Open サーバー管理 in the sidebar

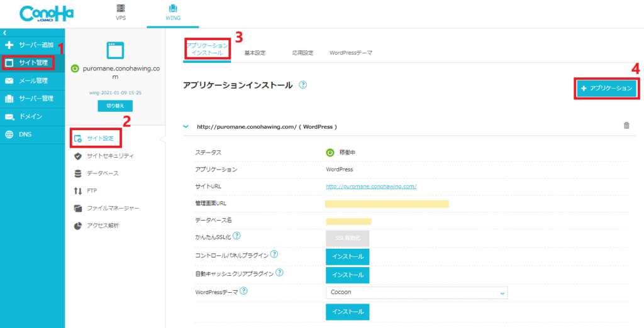click(33, 99)
